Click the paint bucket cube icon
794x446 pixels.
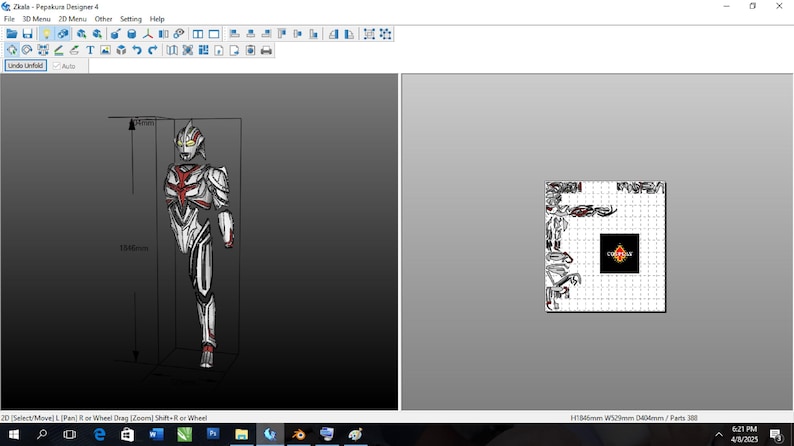click(x=115, y=34)
